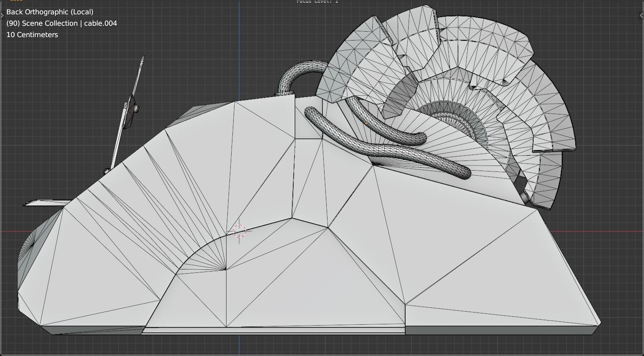Screen dimensions: 644x356
Task: Expand the hidden sidebar arrow at right edge
Action: pos(641,16)
